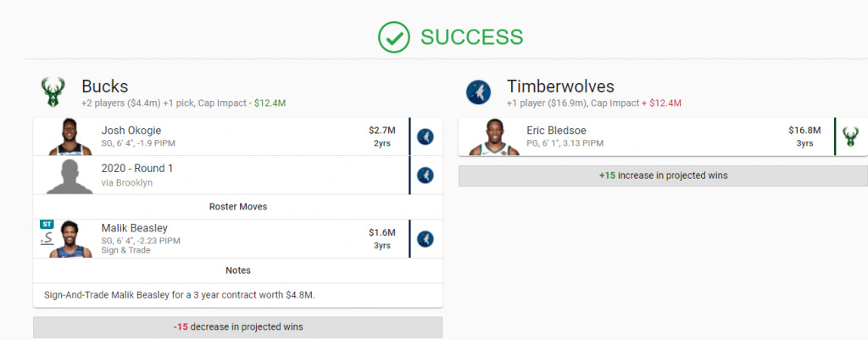This screenshot has width=868, height=340.
Task: Click Timberwolves icon beside Josh Okogie
Action: [426, 137]
